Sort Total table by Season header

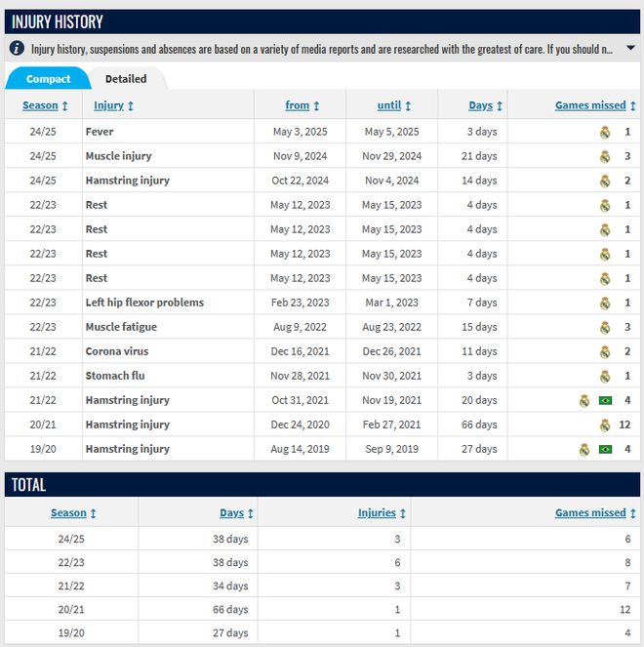coord(73,513)
